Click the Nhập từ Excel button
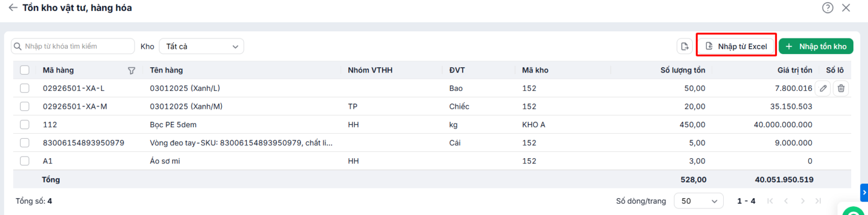Viewport: 868px width, 215px height. click(x=736, y=47)
